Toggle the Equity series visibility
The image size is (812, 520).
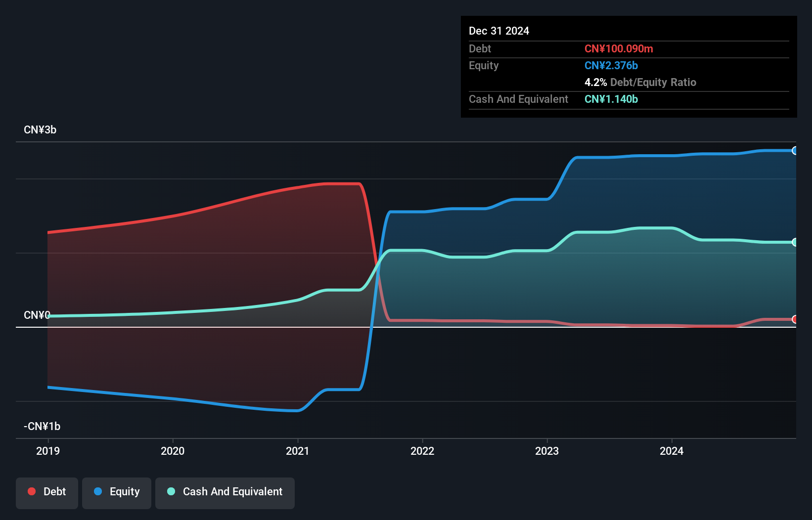click(116, 491)
